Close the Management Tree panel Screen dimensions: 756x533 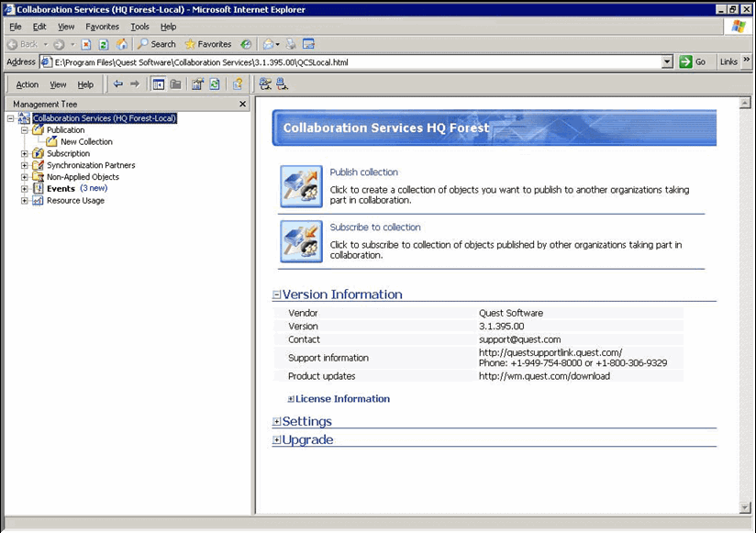click(x=243, y=105)
